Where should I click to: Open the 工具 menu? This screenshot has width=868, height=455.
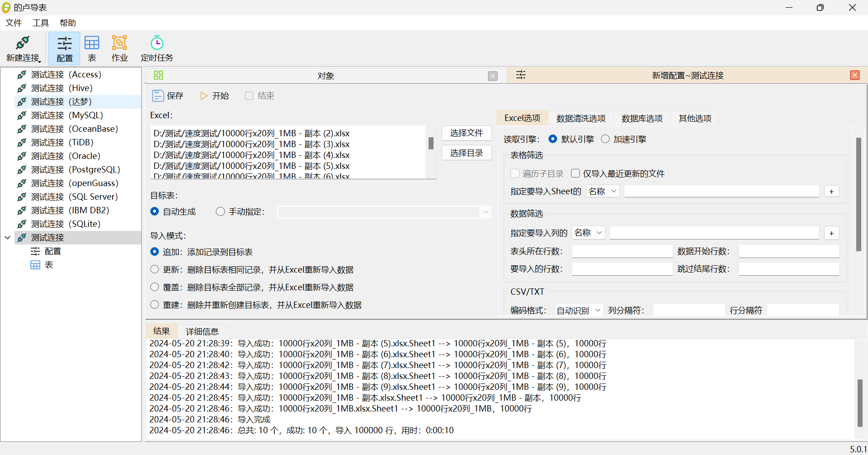click(x=41, y=23)
